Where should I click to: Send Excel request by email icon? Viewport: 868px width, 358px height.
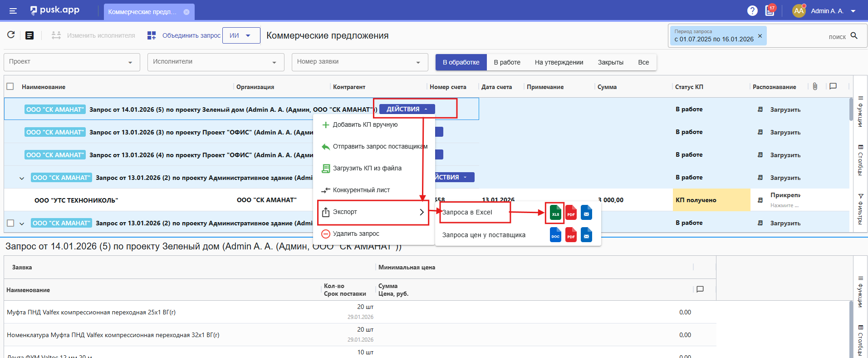pos(586,213)
